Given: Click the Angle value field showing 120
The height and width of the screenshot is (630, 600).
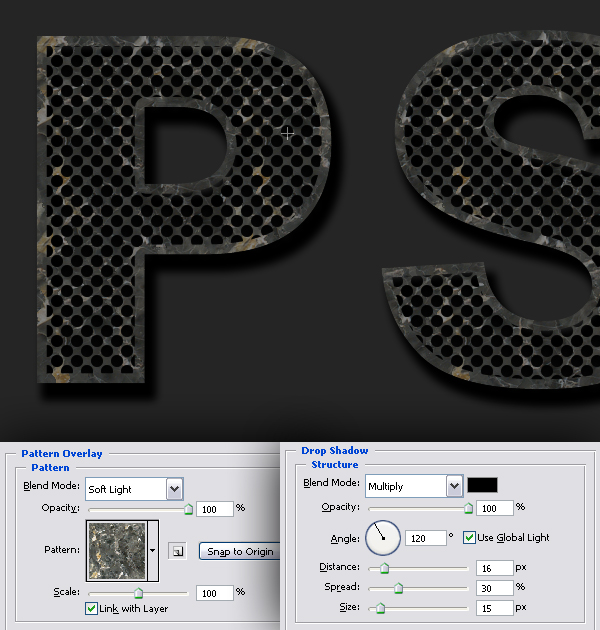Looking at the screenshot, I should [426, 538].
